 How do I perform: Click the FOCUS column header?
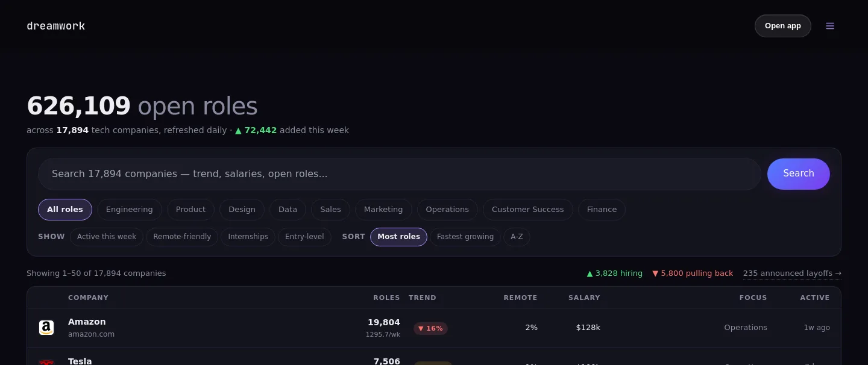click(753, 298)
